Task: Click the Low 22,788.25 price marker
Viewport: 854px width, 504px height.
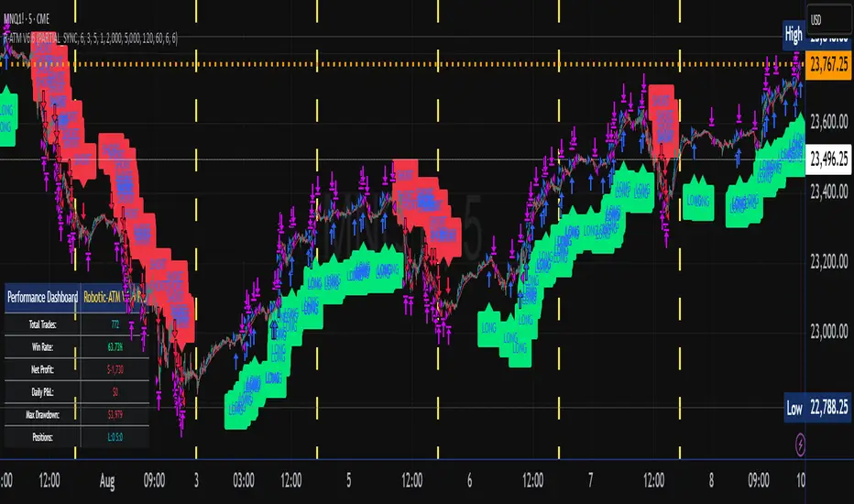Action: pyautogui.click(x=817, y=408)
